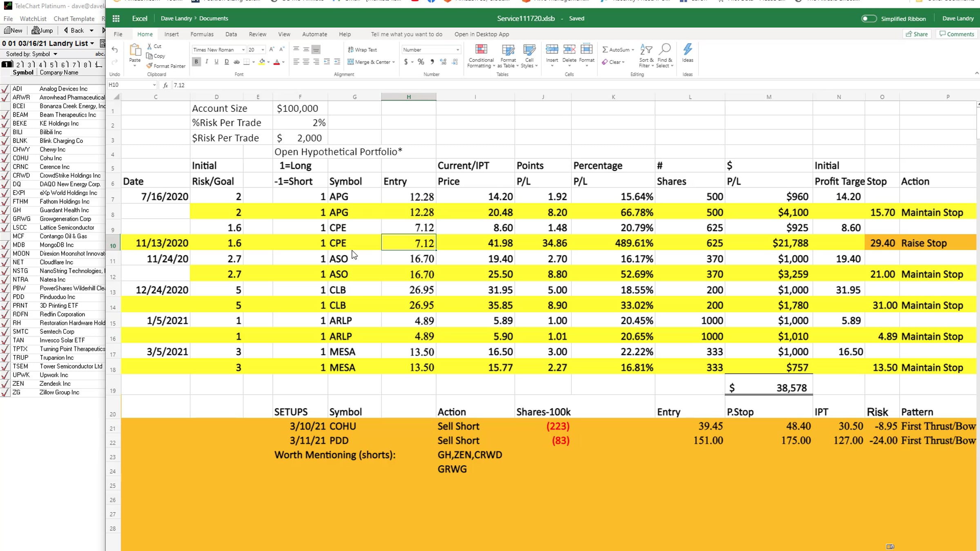Open the Excel app launcher grid

(x=116, y=18)
